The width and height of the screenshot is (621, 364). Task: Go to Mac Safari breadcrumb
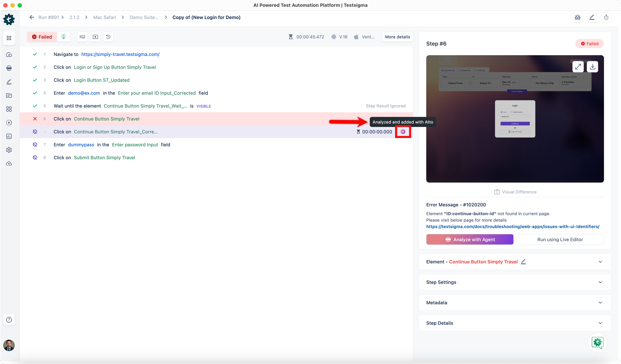click(x=104, y=17)
